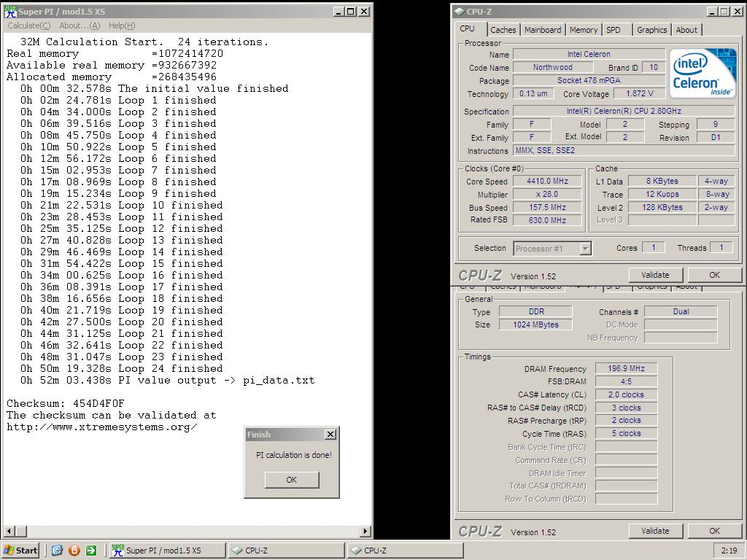
Task: Click the empty Command Rate (CR) field
Action: coord(626,460)
